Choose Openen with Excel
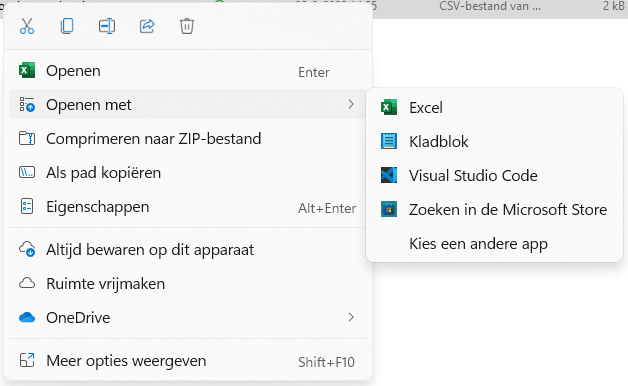The width and height of the screenshot is (628, 386). [187, 71]
